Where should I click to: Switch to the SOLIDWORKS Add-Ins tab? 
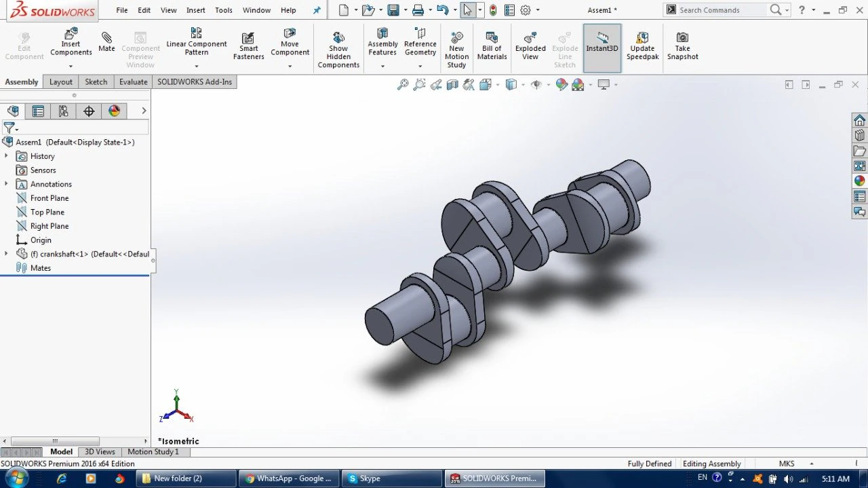click(195, 82)
